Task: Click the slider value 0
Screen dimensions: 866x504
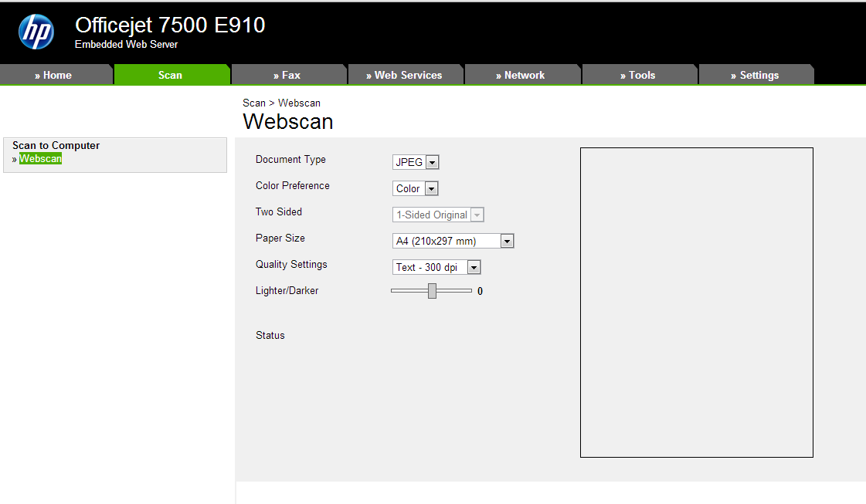Action: click(480, 292)
